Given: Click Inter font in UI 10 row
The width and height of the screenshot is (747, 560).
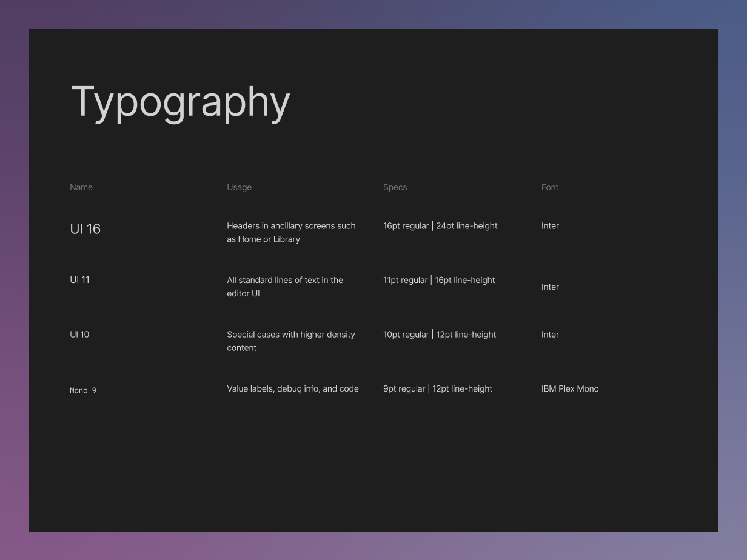Looking at the screenshot, I should [x=550, y=335].
